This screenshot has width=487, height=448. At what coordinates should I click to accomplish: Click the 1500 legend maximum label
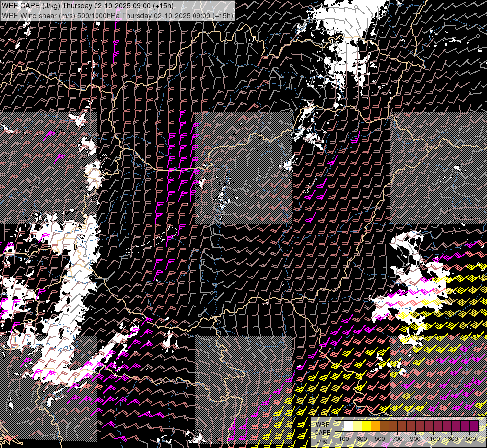pyautogui.click(x=469, y=439)
